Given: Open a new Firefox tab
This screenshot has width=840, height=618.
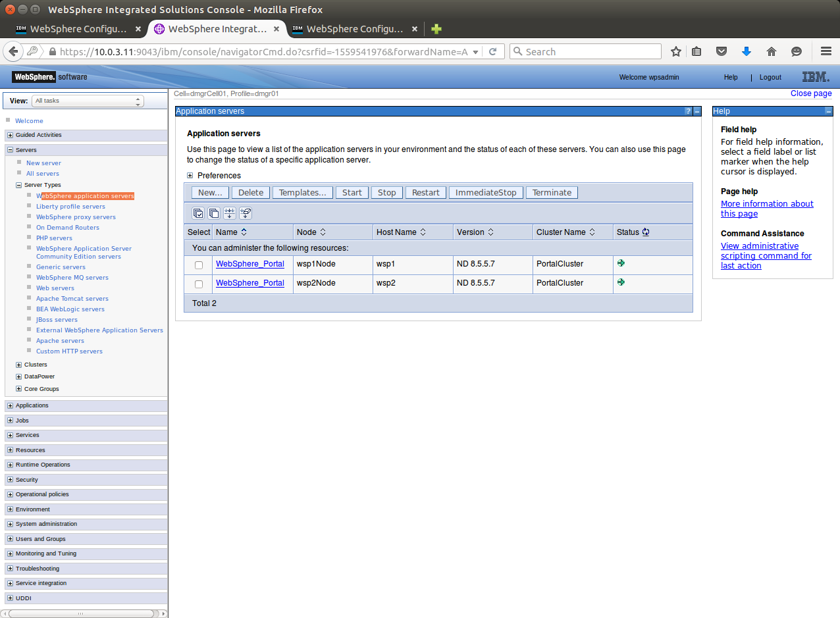Looking at the screenshot, I should click(436, 29).
